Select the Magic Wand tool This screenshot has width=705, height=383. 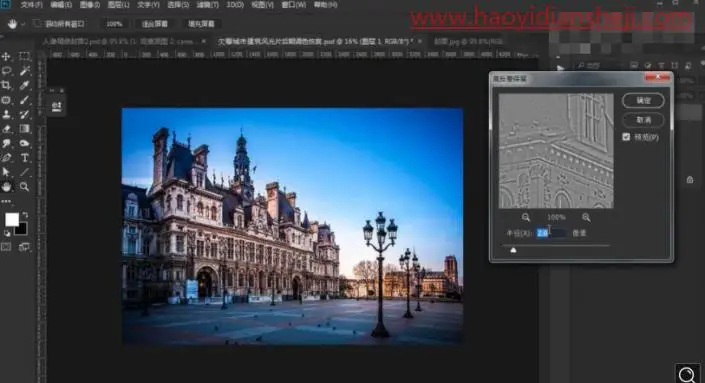24,71
